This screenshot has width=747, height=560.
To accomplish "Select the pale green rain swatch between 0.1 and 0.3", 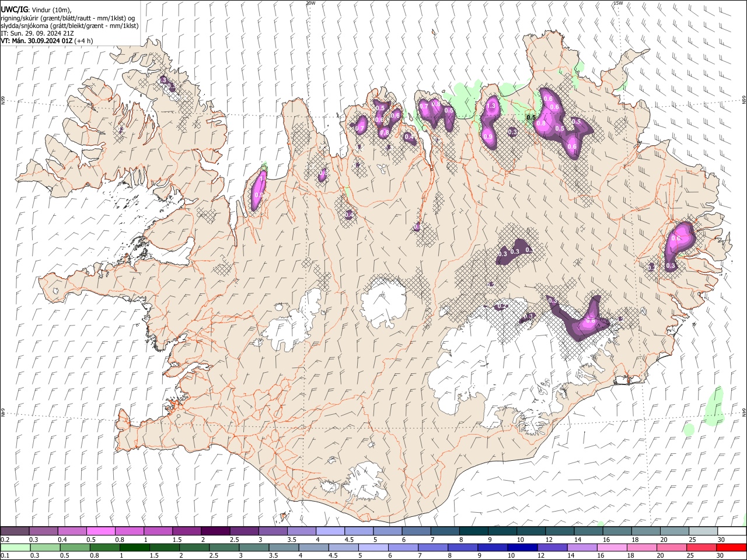I will click(15, 547).
